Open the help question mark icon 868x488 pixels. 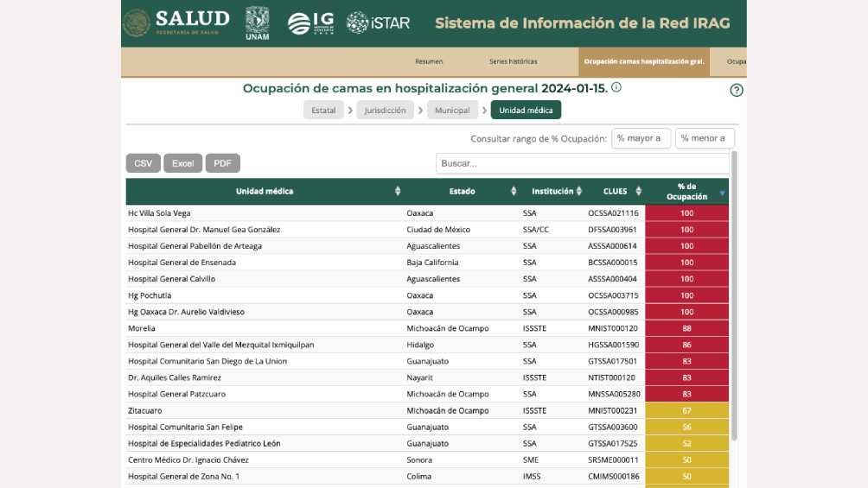click(737, 90)
